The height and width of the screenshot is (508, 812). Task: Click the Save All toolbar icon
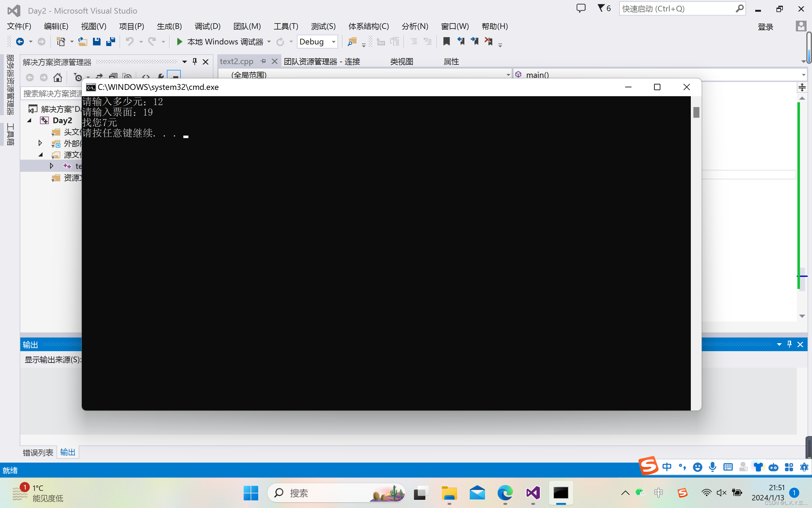110,42
